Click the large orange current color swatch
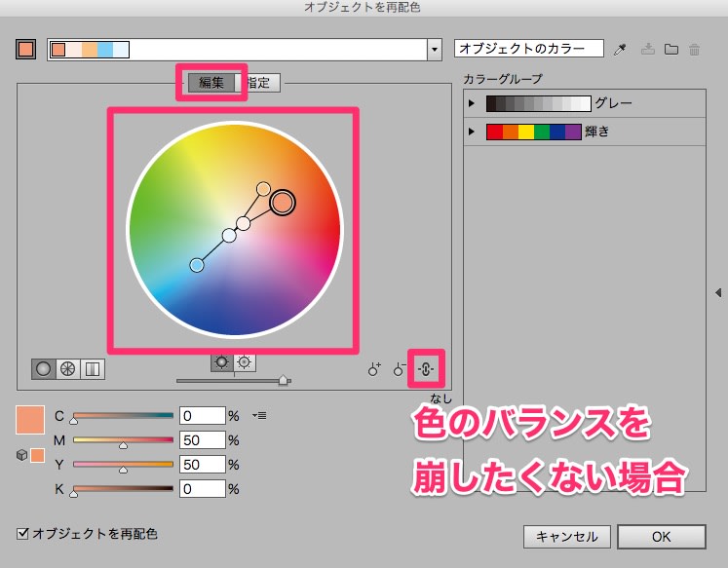 30,420
